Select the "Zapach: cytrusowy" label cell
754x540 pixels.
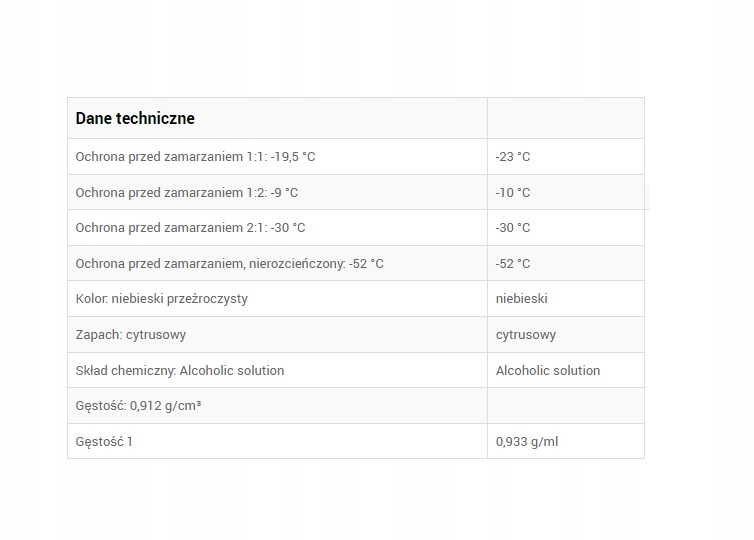point(130,335)
